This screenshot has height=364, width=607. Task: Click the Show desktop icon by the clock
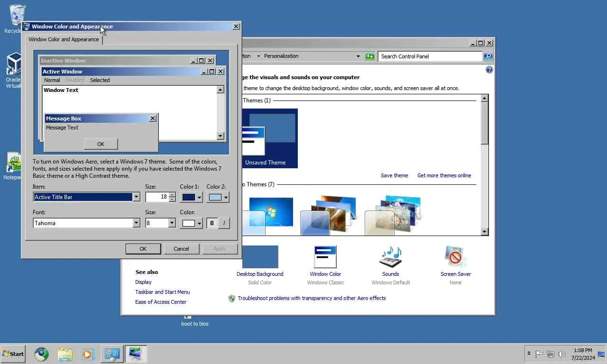602,354
